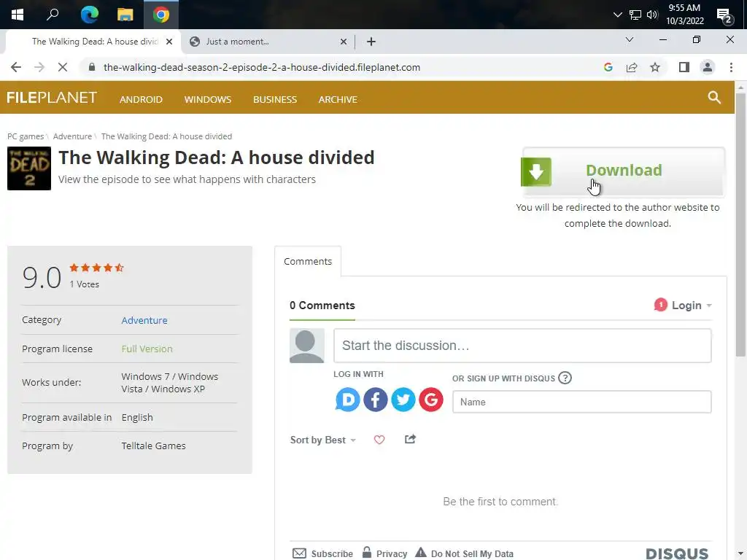747x560 pixels.
Task: Click the share discussion icon
Action: point(410,440)
